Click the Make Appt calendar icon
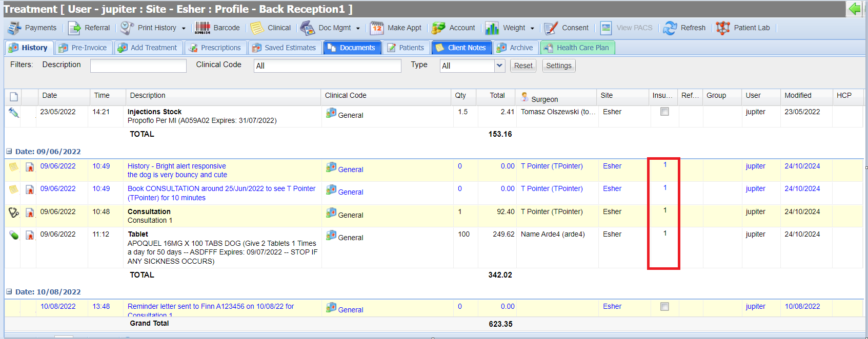Image resolution: width=868 pixels, height=339 pixels. click(x=377, y=28)
